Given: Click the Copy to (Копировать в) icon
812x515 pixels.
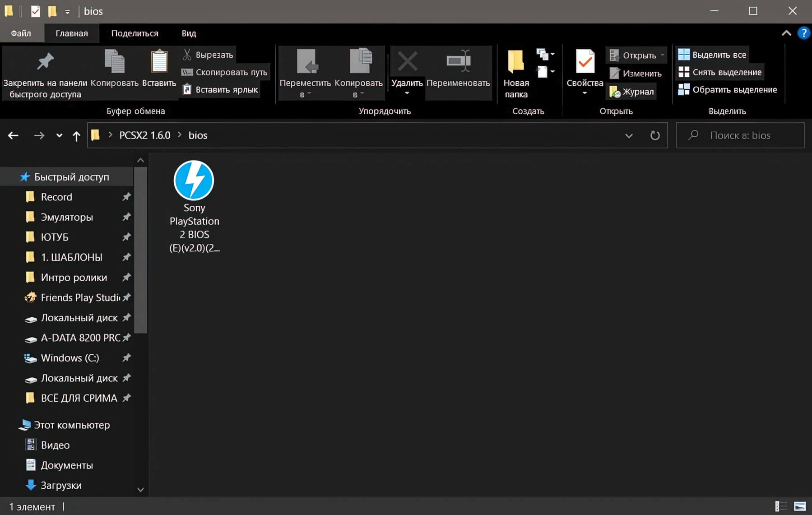Looking at the screenshot, I should 360,61.
